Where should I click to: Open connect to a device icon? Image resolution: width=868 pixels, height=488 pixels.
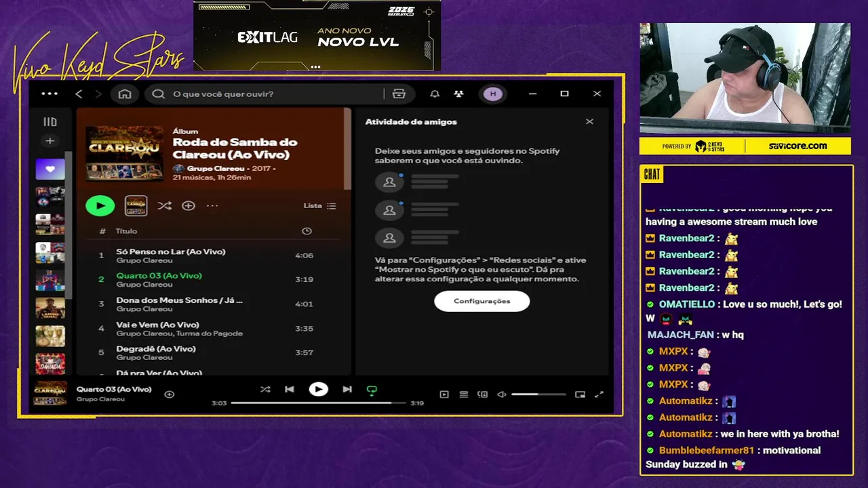[483, 394]
